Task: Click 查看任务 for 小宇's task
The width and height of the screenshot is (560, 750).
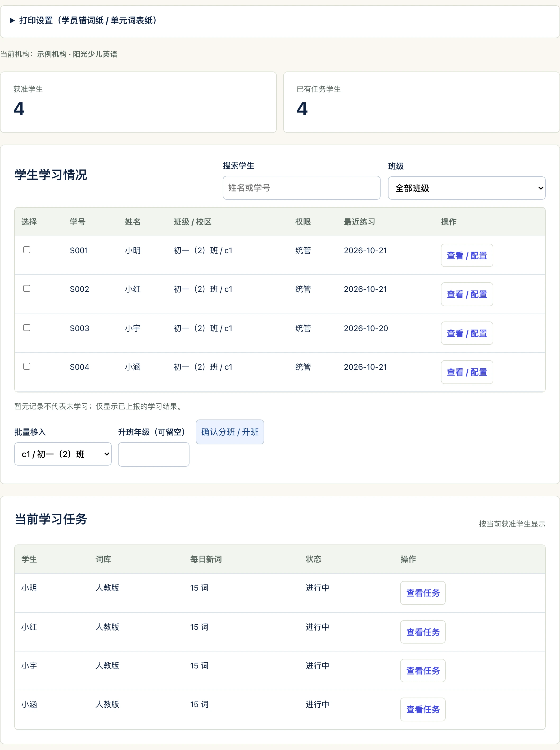Action: pyautogui.click(x=423, y=671)
